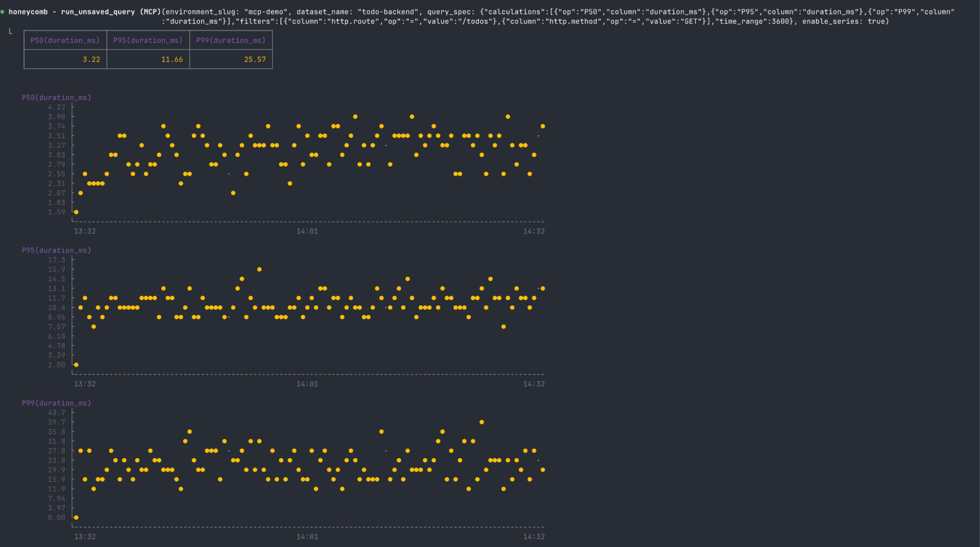980x547 pixels.
Task: Click the 17.3 y-axis label of the P95 chart
Action: (56, 260)
